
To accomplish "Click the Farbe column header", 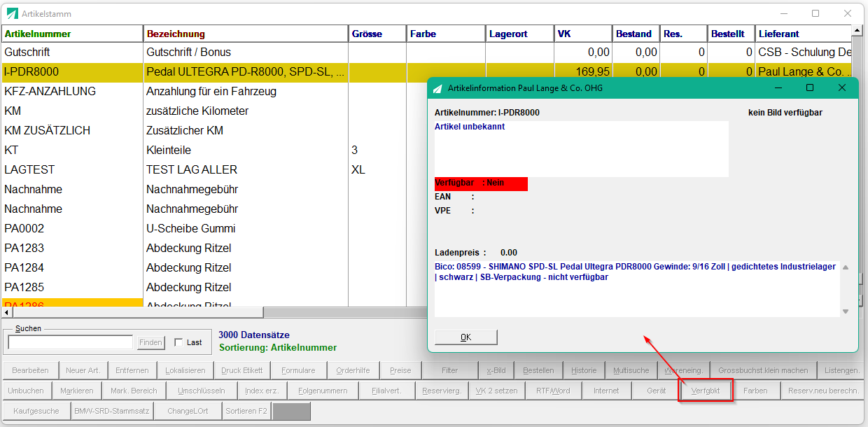I will point(445,34).
